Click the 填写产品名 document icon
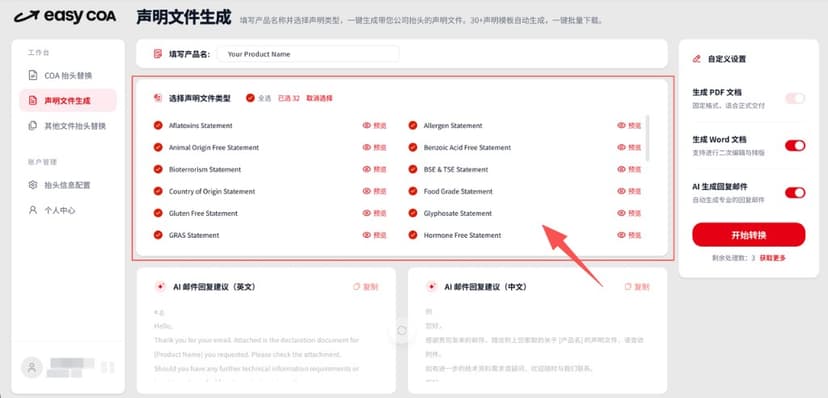 [157, 54]
